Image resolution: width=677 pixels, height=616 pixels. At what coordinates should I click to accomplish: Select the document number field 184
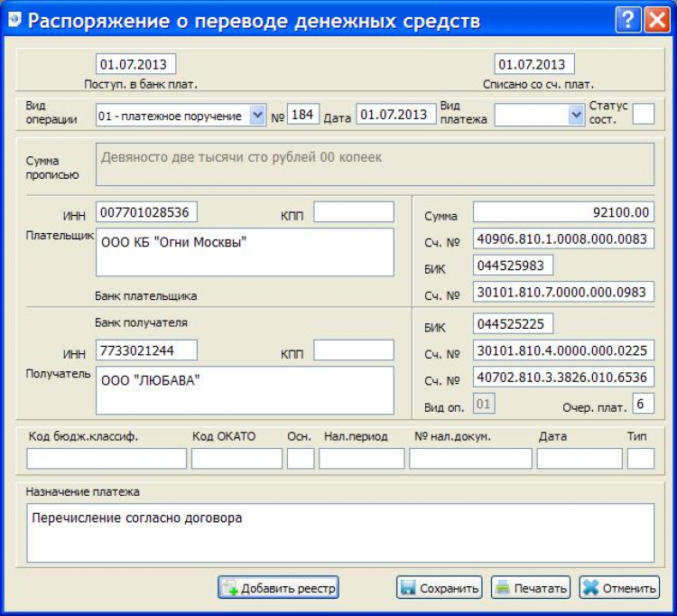click(x=303, y=115)
